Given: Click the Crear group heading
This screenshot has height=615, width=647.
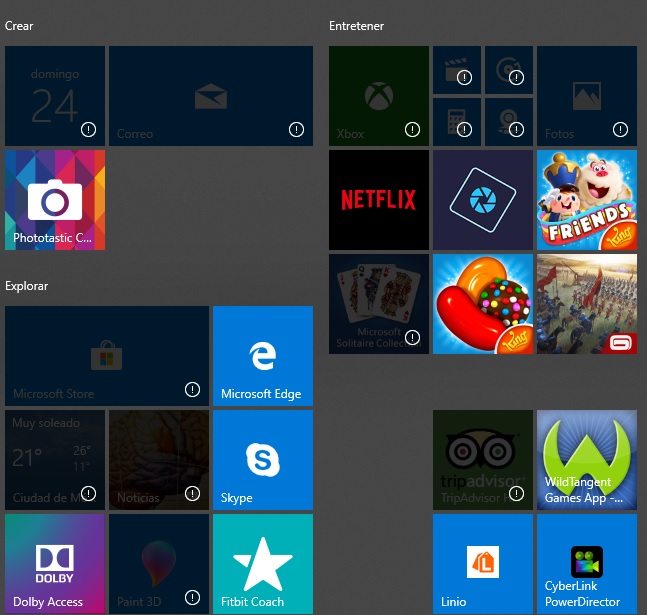Looking at the screenshot, I should coord(19,26).
